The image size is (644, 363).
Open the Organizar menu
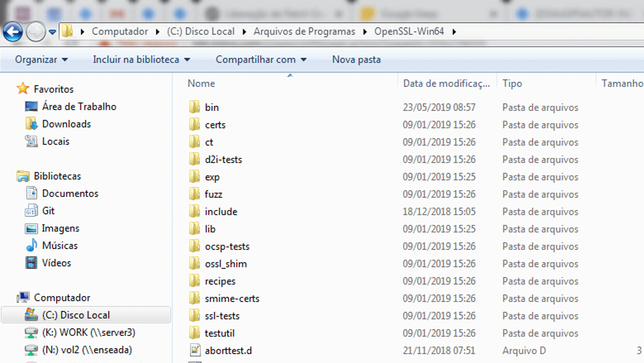pyautogui.click(x=42, y=60)
